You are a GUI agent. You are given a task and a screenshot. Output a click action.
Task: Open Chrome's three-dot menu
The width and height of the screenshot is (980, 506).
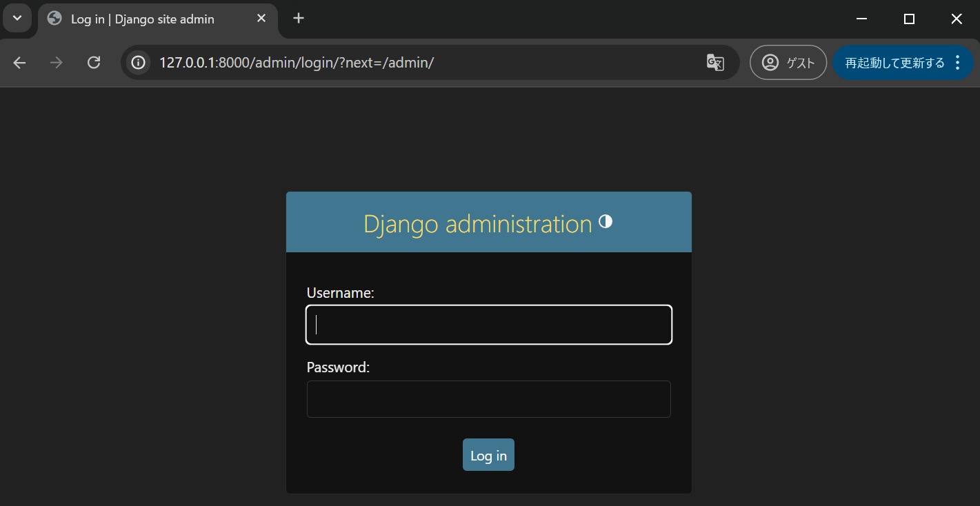[x=957, y=63]
